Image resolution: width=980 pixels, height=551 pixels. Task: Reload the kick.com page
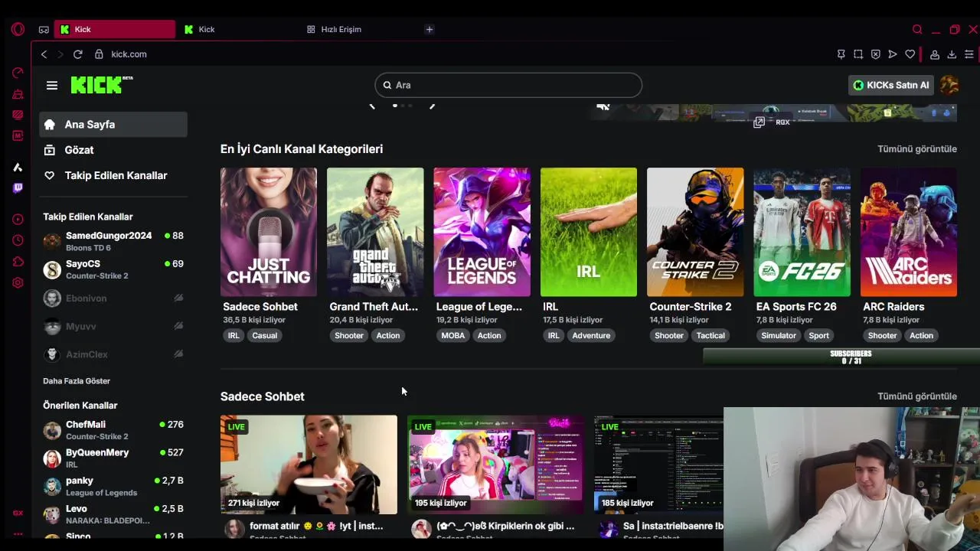[x=77, y=54]
